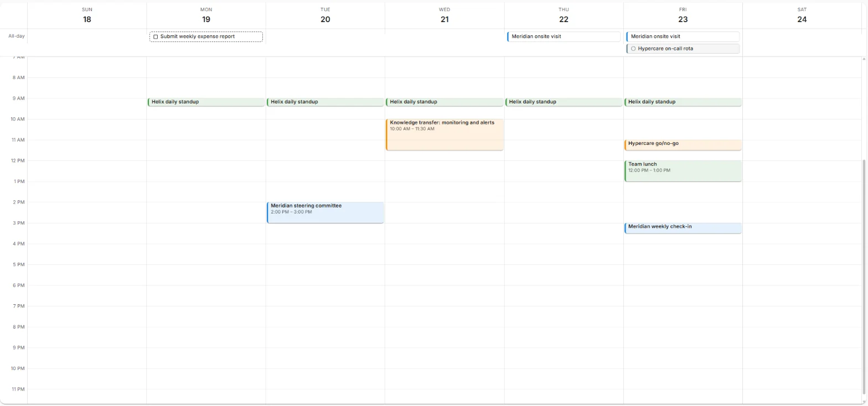The image size is (868, 406).
Task: Open the Team lunch event
Action: [x=683, y=171]
